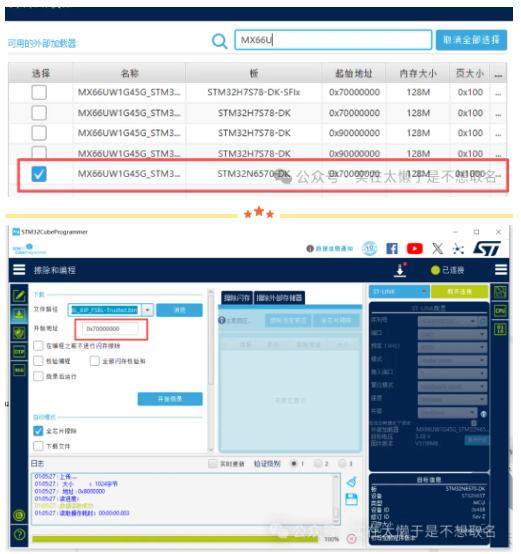Refresh the ST-LINK serial number list

pos(483,321)
